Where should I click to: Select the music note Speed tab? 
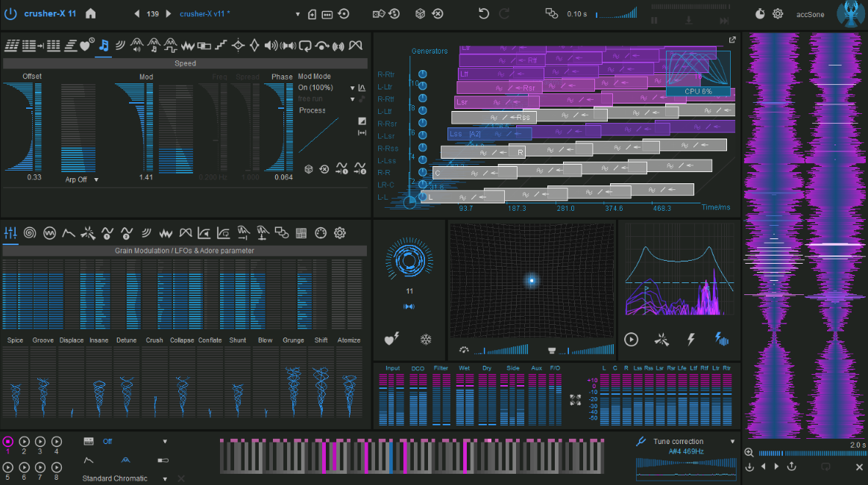coord(104,46)
